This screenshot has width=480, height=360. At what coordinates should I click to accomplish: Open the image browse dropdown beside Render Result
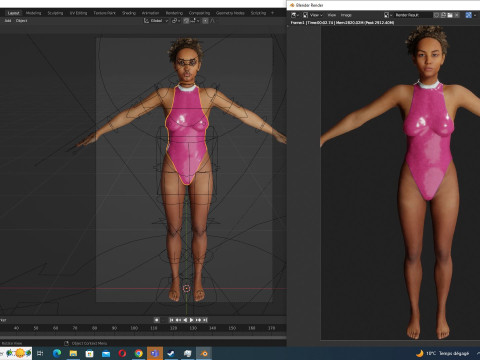[x=388, y=15]
